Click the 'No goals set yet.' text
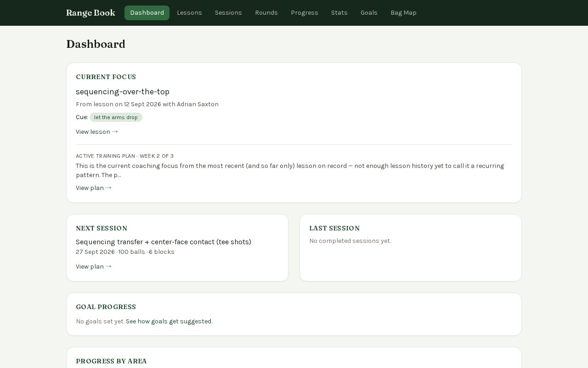 click(100, 322)
